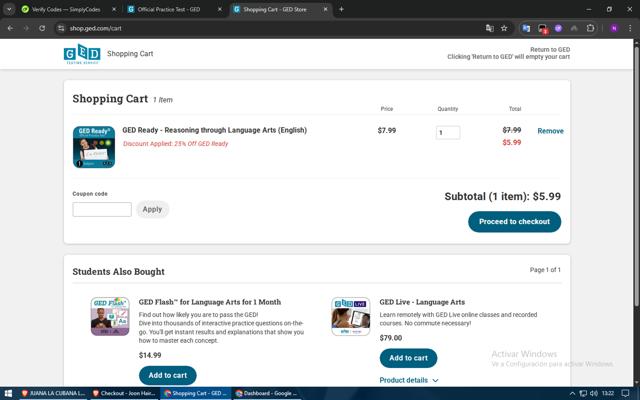The height and width of the screenshot is (400, 640).
Task: Click the Students Also Bought heading
Action: (118, 272)
